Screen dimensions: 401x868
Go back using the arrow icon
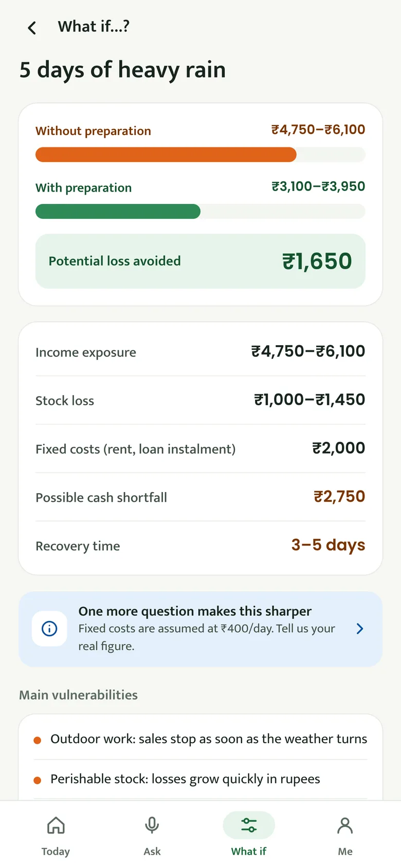coord(32,28)
